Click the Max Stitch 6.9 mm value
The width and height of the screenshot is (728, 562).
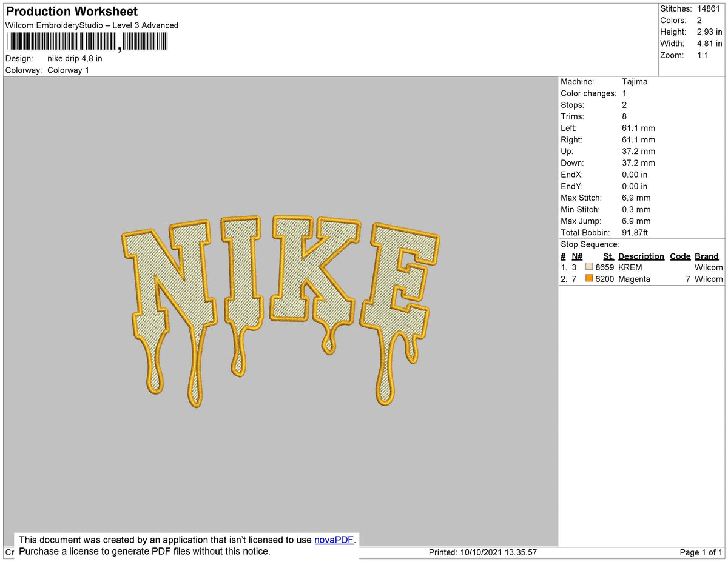[x=635, y=198]
